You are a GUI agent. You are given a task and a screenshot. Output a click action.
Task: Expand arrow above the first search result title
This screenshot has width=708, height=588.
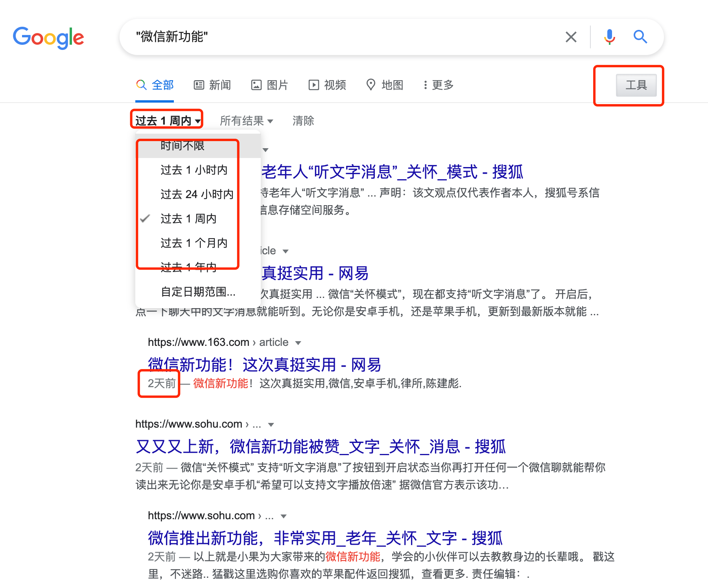click(265, 150)
